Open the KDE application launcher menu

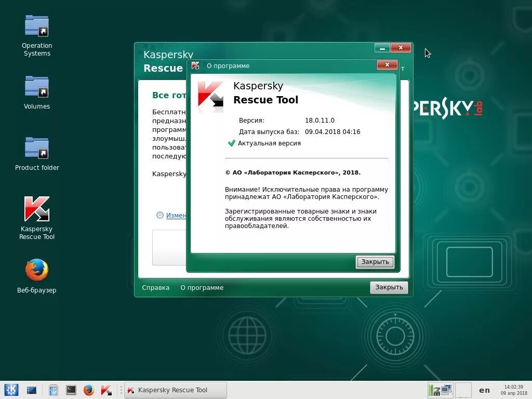click(11, 390)
